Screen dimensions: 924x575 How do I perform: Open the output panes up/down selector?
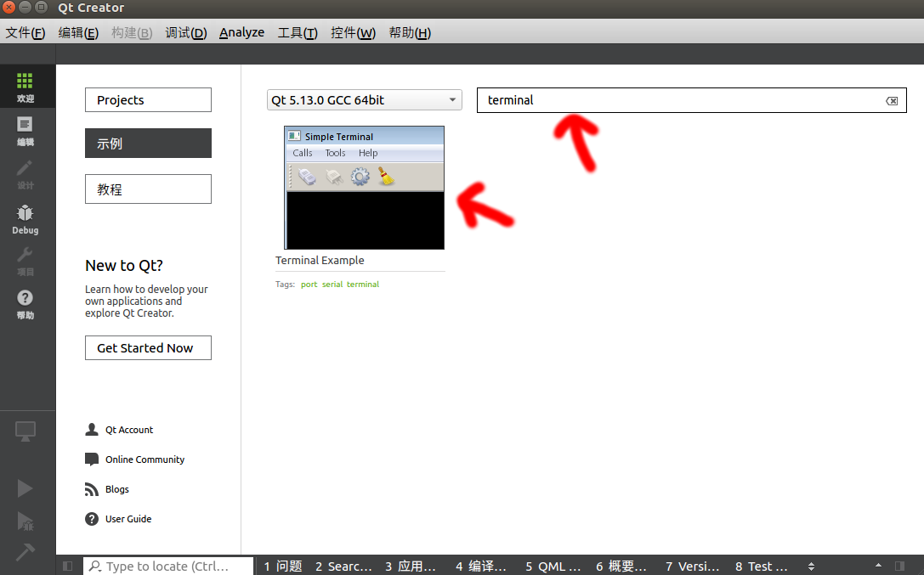point(812,567)
